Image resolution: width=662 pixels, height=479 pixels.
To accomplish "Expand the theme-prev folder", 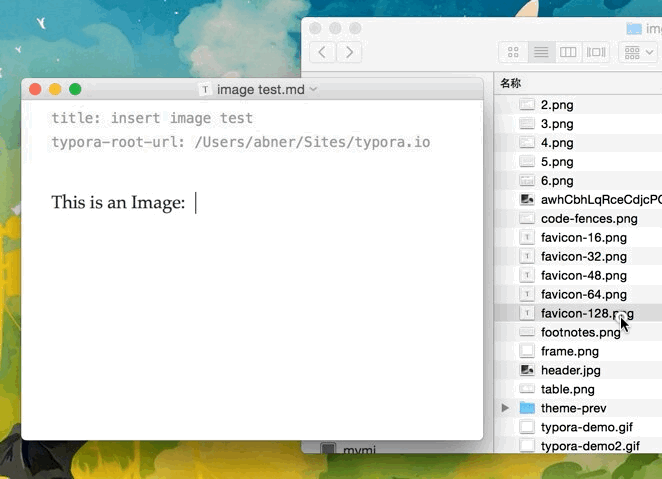I will pos(505,408).
